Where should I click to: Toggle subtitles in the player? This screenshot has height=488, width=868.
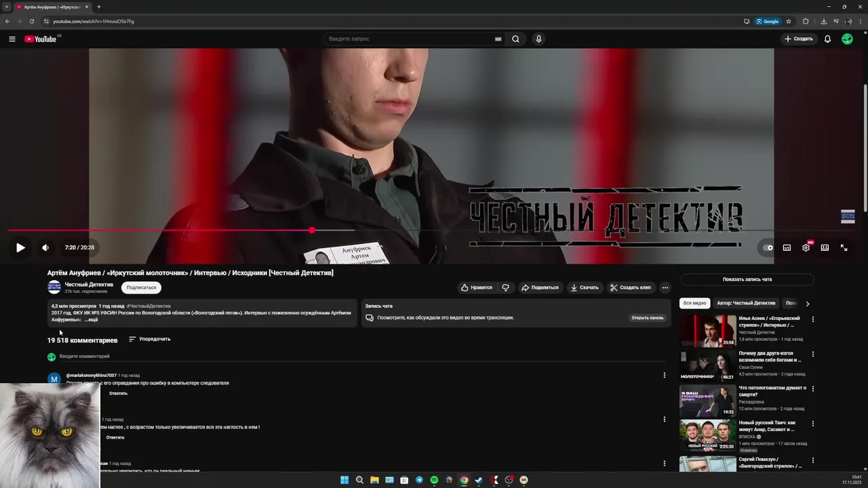coord(787,247)
